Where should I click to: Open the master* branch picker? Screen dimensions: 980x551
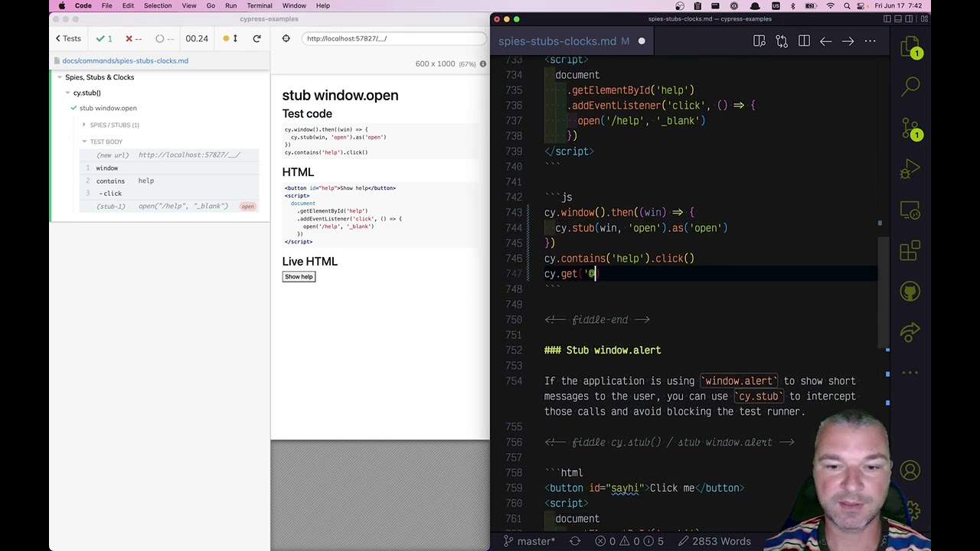pyautogui.click(x=528, y=541)
